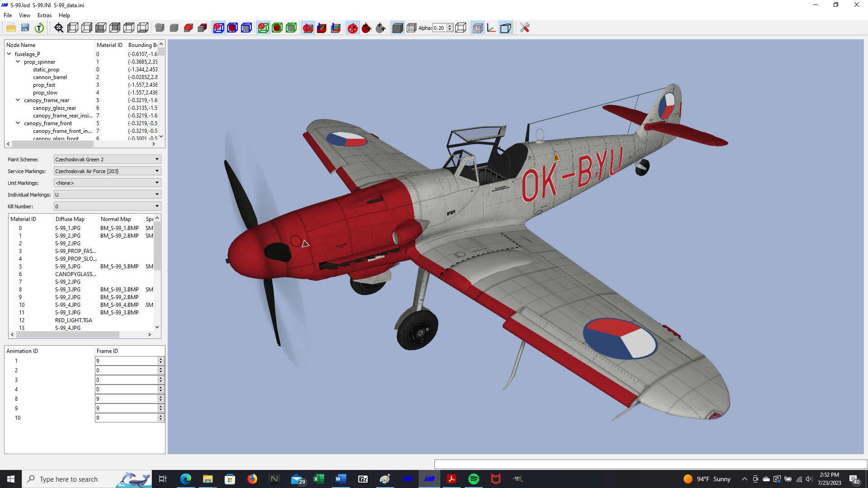Click the semi-transparent gray cube icon
Viewport: 868px width, 488px height.
click(x=411, y=28)
